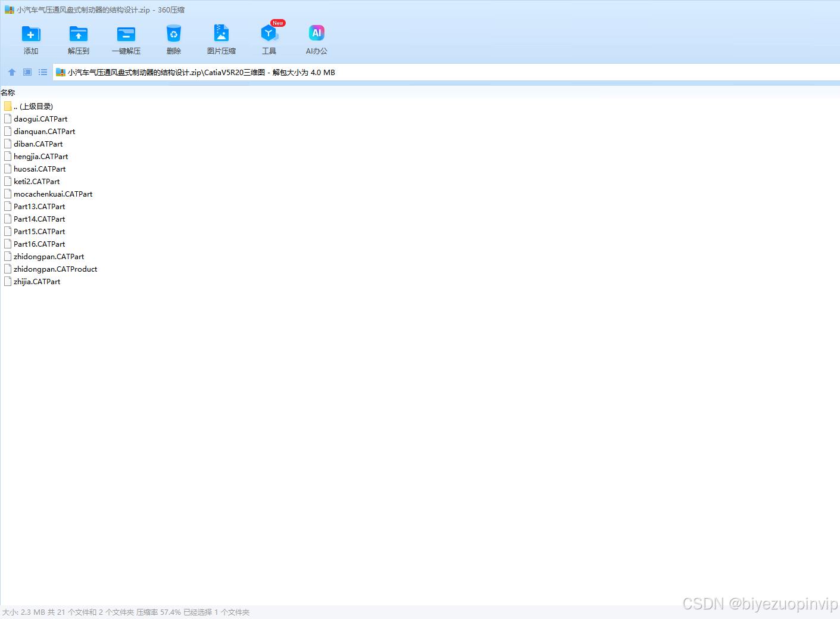Image resolution: width=840 pixels, height=619 pixels.
Task: Select the diban.CATPart file
Action: click(38, 144)
